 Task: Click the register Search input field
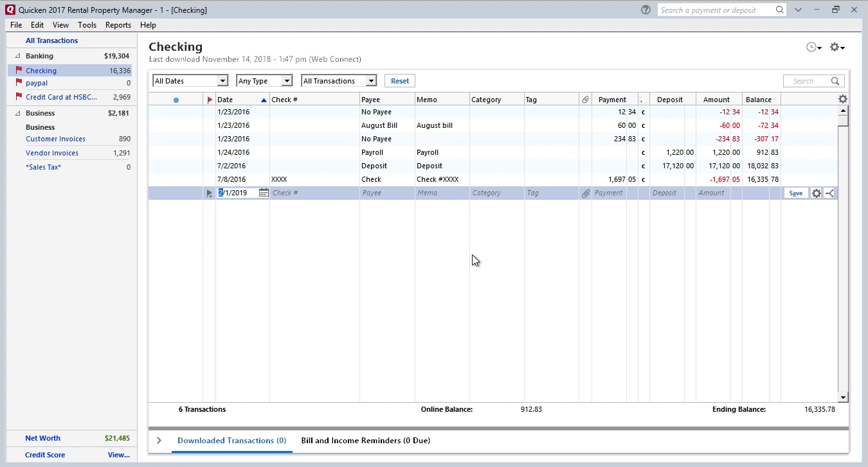tap(806, 81)
